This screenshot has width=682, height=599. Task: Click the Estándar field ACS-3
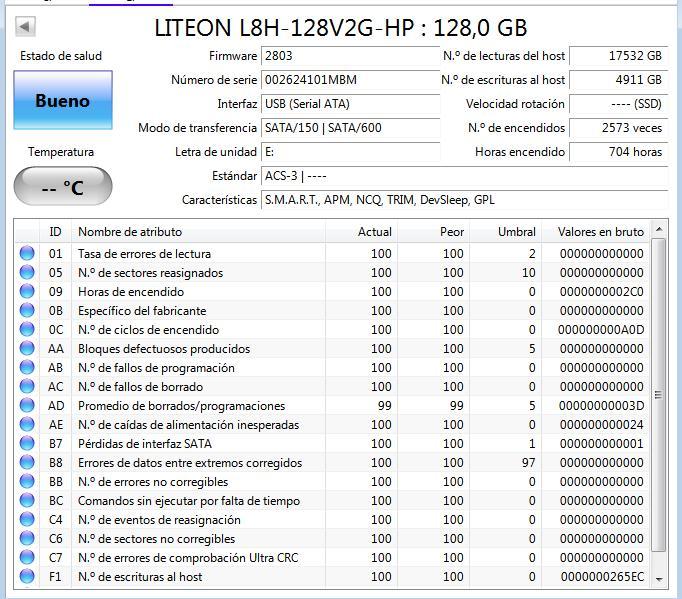pyautogui.click(x=465, y=176)
